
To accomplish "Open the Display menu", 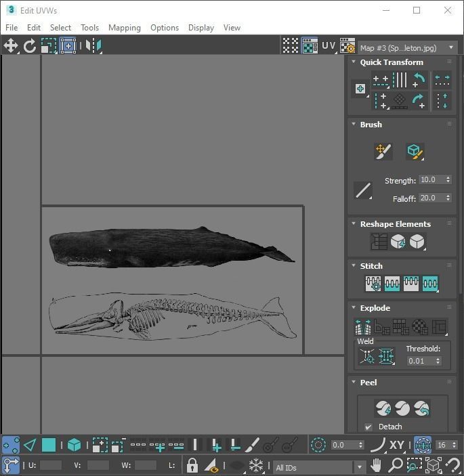I will (201, 28).
